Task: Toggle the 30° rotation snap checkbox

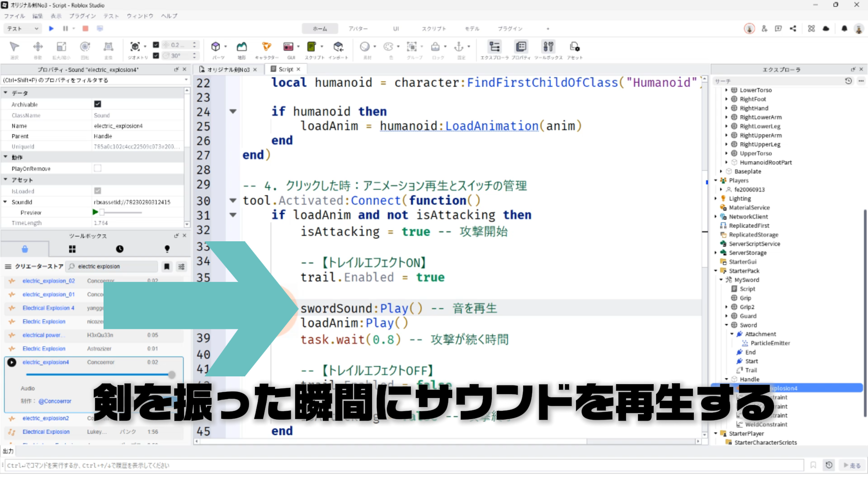Action: coord(156,56)
